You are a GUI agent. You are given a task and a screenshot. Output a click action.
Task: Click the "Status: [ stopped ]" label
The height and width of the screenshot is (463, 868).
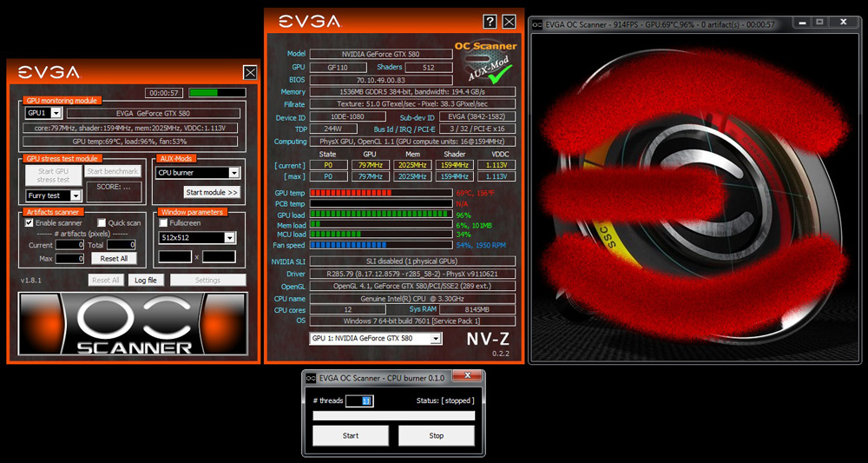click(445, 400)
